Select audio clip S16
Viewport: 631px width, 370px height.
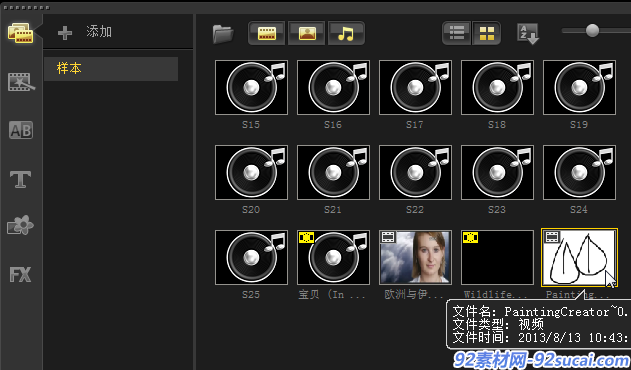pyautogui.click(x=333, y=87)
